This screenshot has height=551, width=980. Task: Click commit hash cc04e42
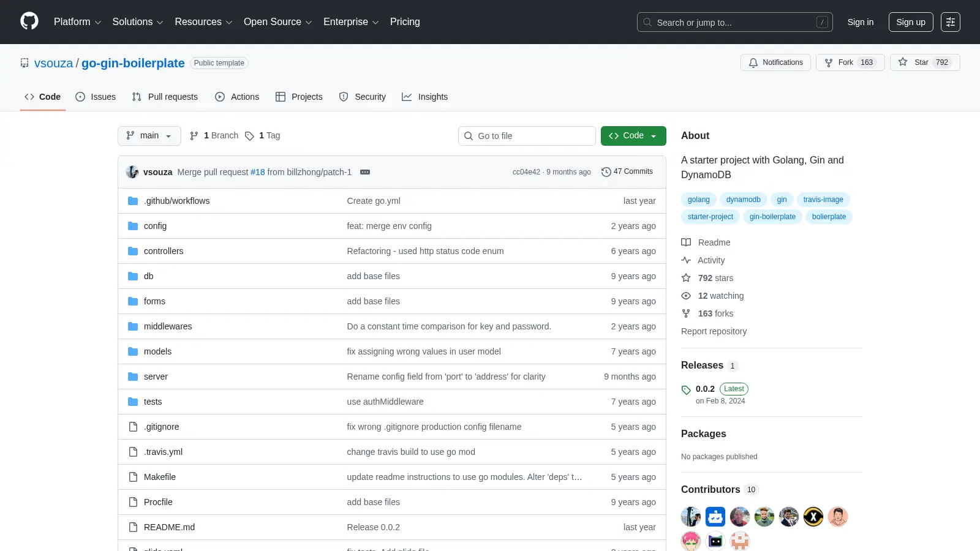click(526, 172)
